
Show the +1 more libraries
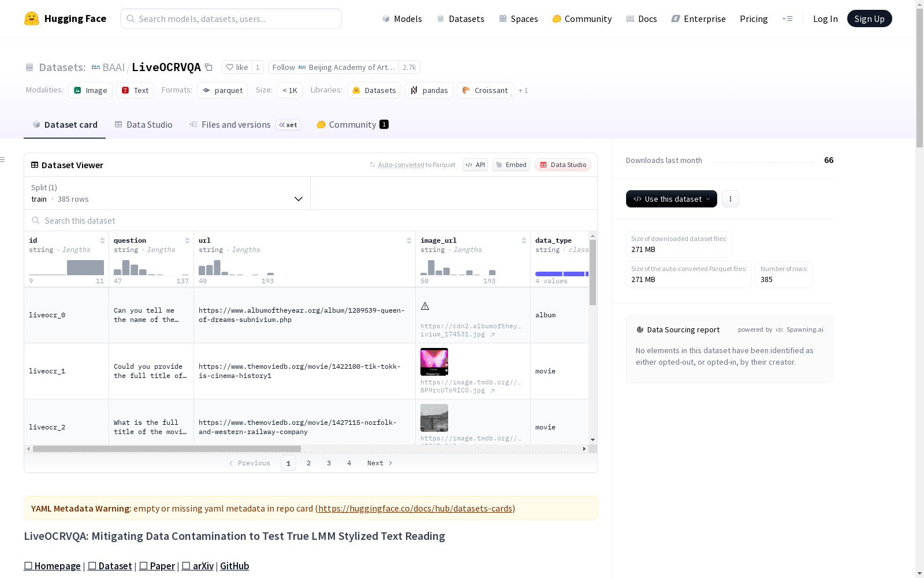[523, 91]
